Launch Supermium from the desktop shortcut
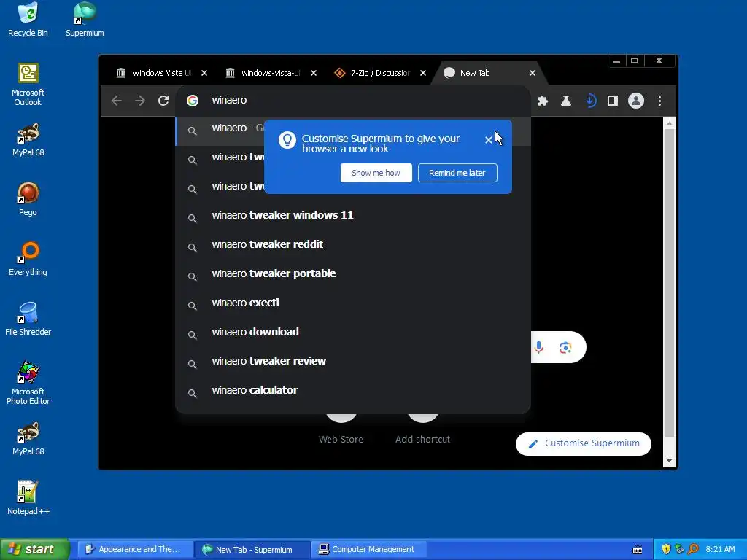Screen dimensions: 747x560 [85, 20]
